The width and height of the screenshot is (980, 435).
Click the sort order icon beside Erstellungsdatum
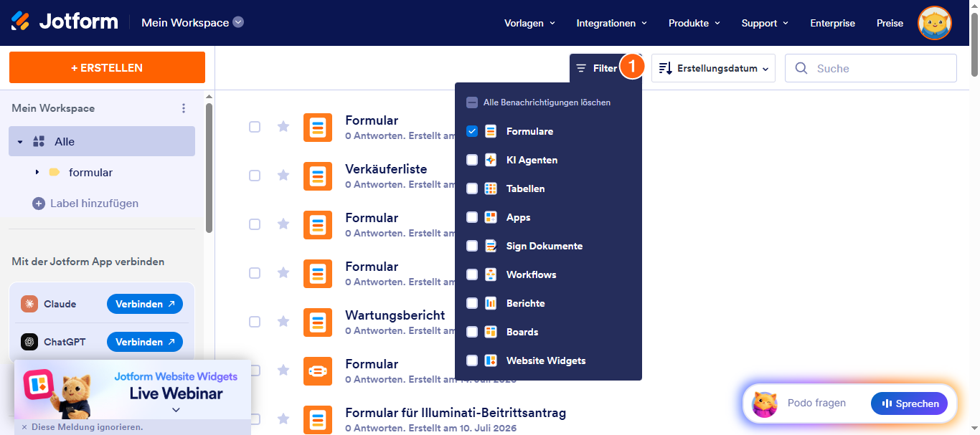point(665,68)
